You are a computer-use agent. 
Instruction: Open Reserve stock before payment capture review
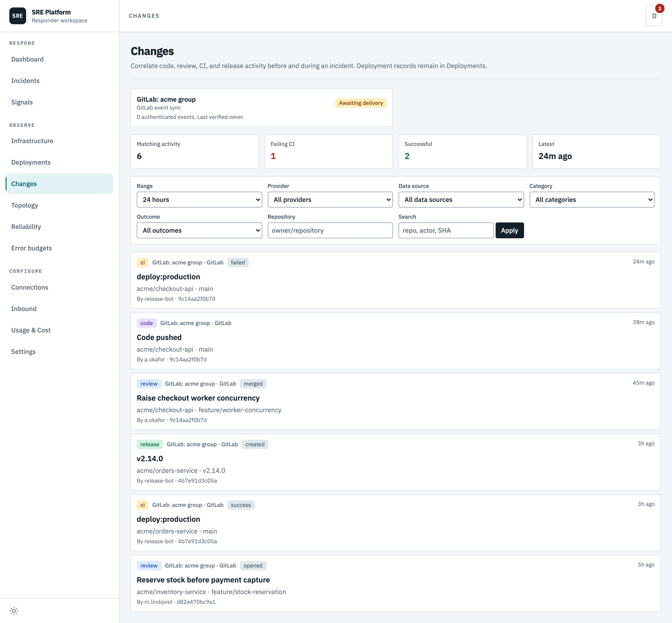[x=396, y=584]
